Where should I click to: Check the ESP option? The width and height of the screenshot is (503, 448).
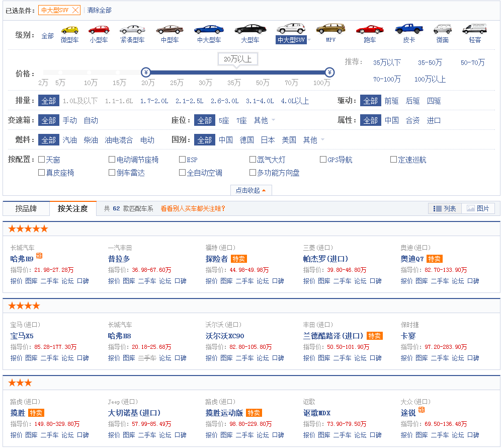click(182, 159)
